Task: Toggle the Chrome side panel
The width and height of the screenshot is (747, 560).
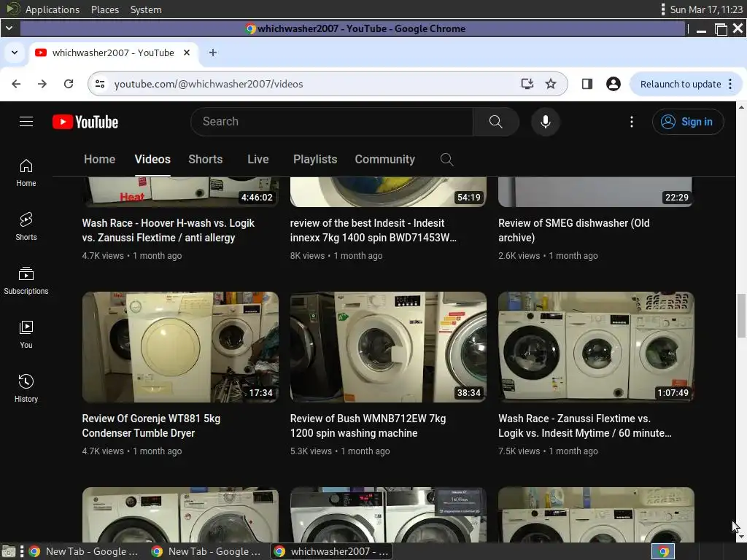Action: 587,84
